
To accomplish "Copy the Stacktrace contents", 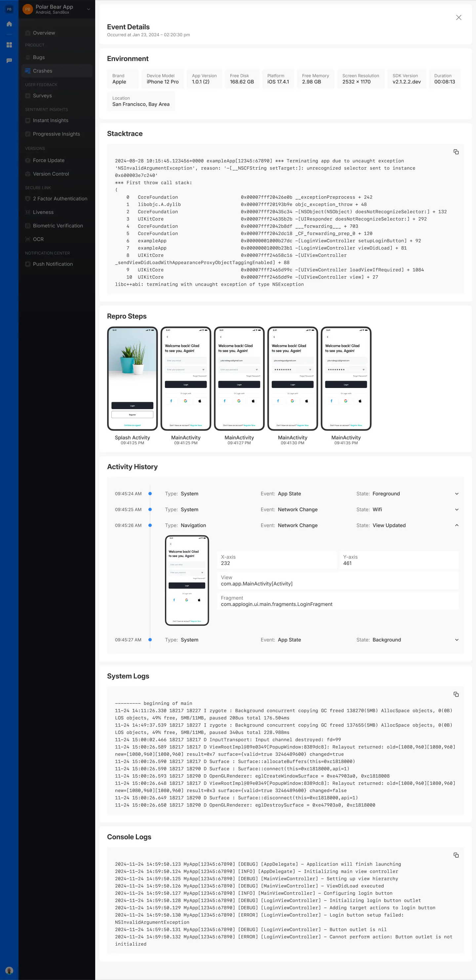I will (x=456, y=152).
